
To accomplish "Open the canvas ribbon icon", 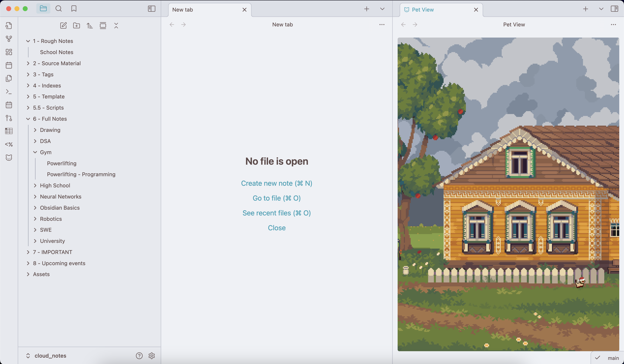I will tap(9, 52).
